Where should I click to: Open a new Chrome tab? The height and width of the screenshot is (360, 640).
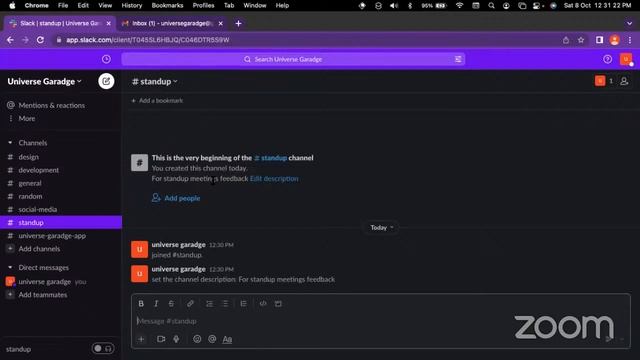(238, 24)
